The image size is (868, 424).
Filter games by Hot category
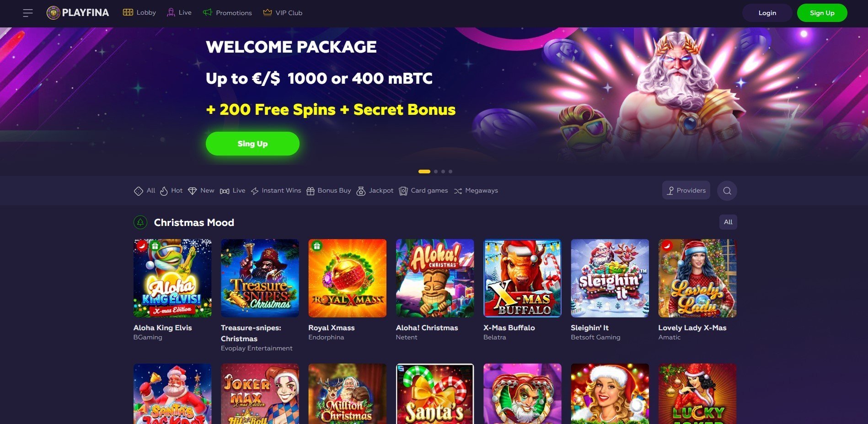tap(171, 191)
